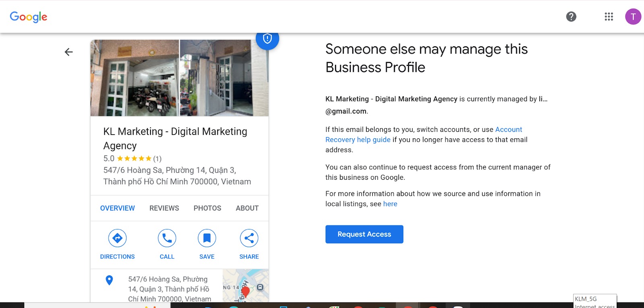Click the Save bookmark icon
The height and width of the screenshot is (308, 644).
point(207,238)
